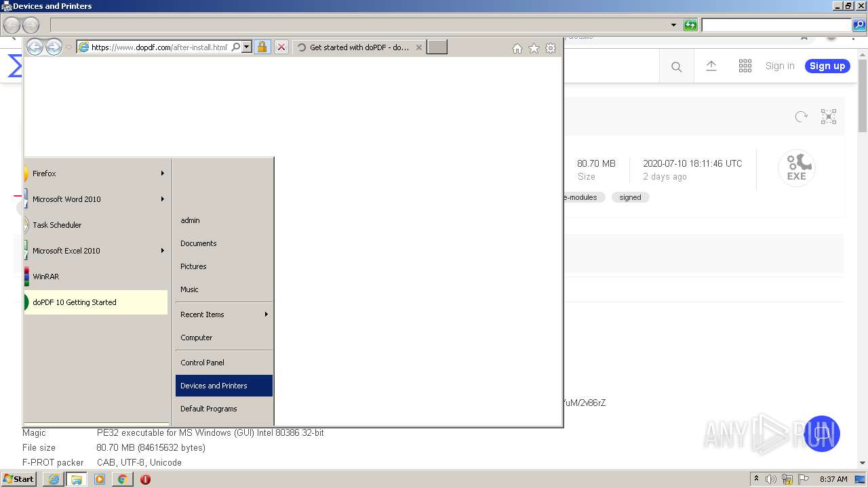Open a new tab in Internet Explorer
This screenshot has height=488, width=868.
(x=437, y=47)
